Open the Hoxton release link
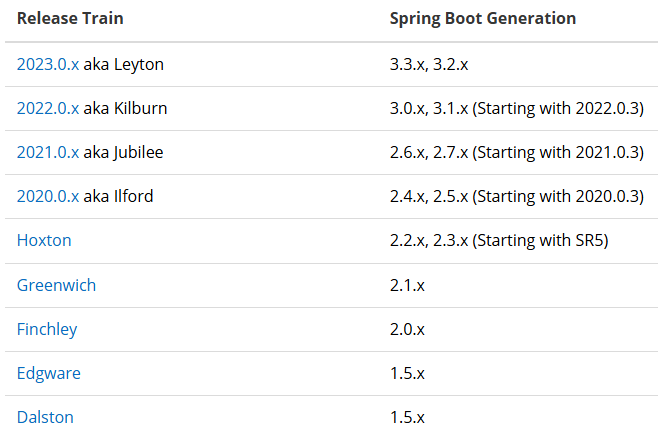The image size is (658, 436). coord(44,241)
